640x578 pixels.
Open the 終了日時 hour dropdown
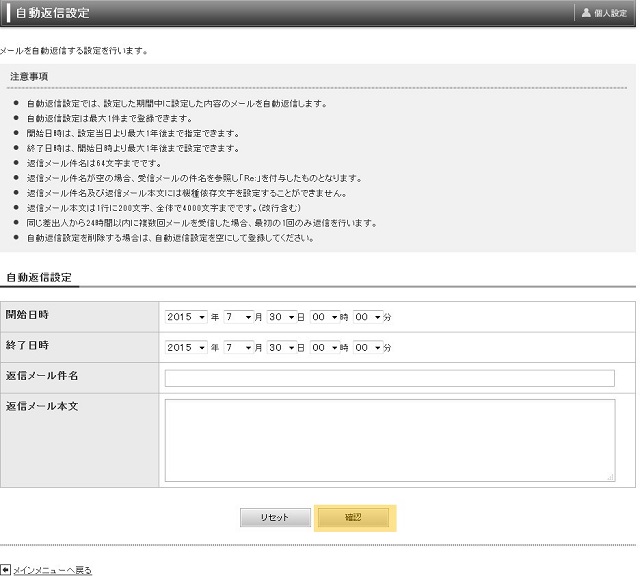click(x=324, y=347)
